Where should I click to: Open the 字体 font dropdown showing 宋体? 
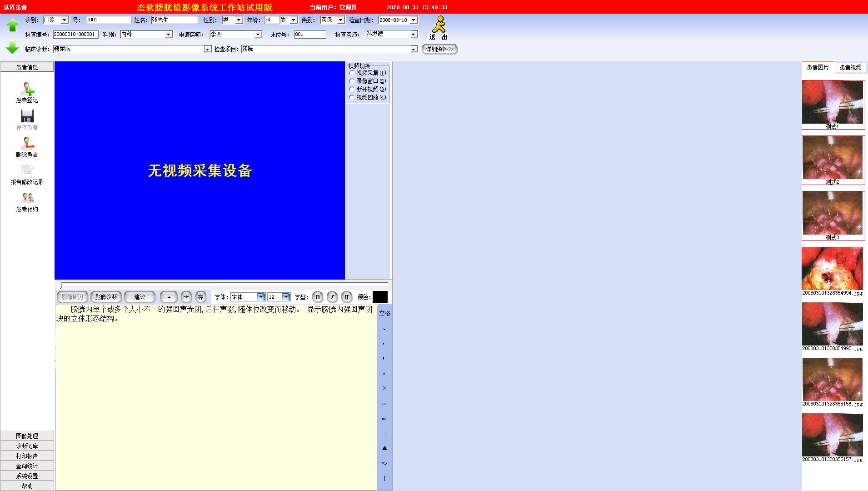261,297
